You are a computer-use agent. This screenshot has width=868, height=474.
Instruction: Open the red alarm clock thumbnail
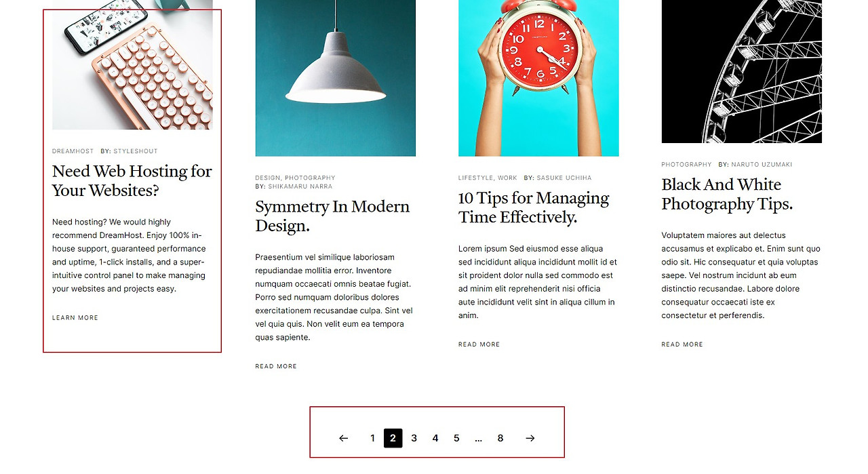click(x=538, y=78)
